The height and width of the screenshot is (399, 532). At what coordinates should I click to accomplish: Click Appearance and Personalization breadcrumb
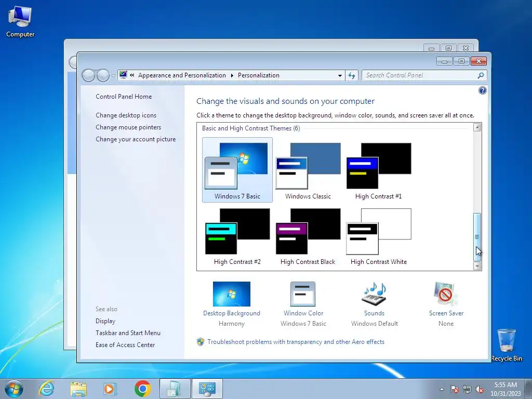tap(182, 75)
